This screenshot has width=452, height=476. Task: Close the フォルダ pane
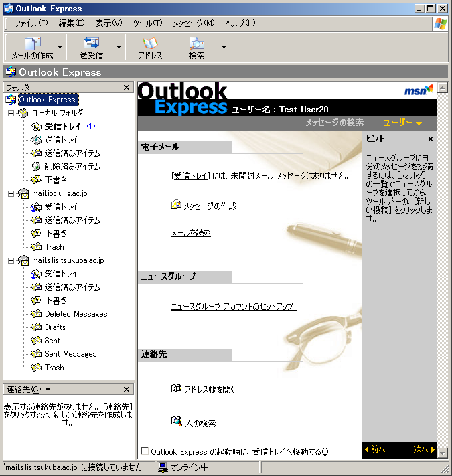(x=127, y=88)
